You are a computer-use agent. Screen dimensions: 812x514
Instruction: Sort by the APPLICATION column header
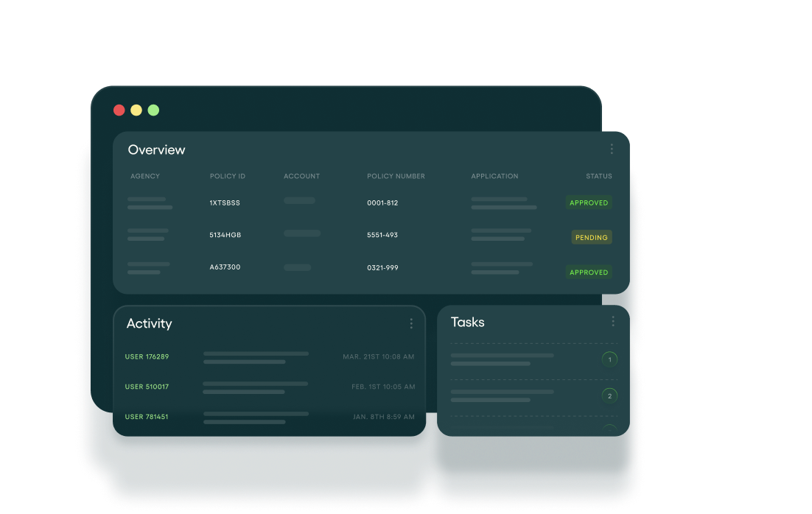pos(494,176)
